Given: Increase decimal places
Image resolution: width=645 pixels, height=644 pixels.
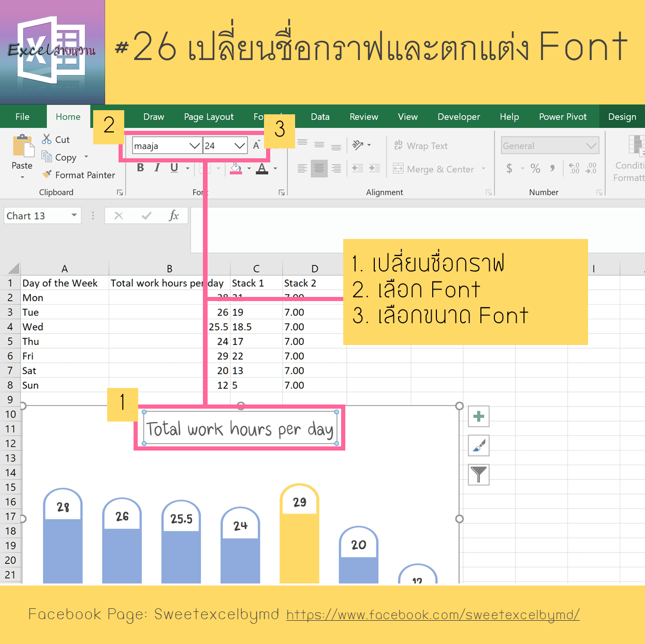Looking at the screenshot, I should [574, 168].
